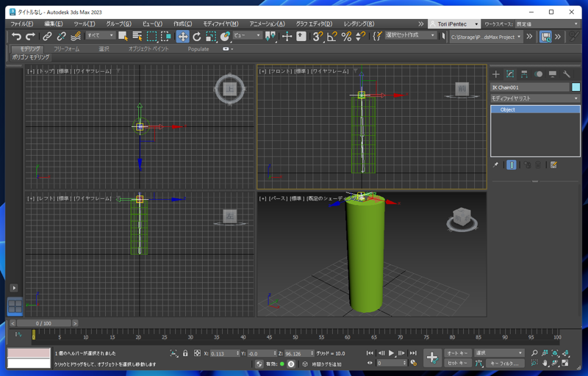This screenshot has width=588, height=376.
Task: Click the セット キー button
Action: [457, 364]
